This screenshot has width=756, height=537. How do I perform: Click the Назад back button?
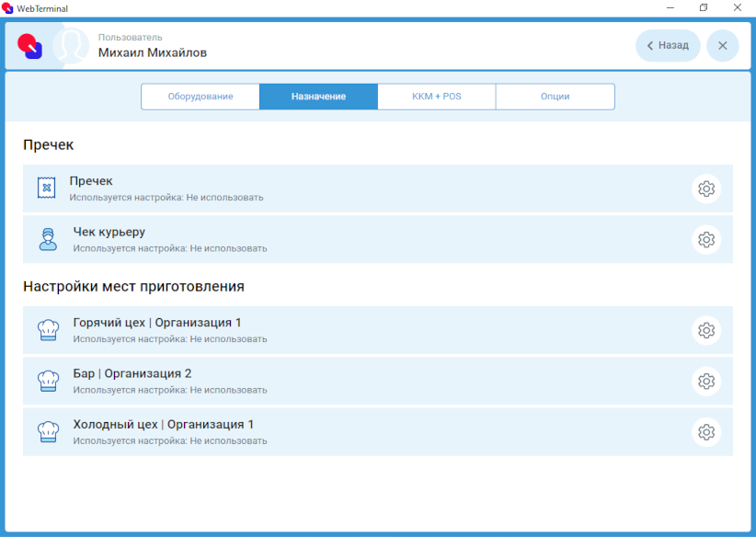point(668,46)
